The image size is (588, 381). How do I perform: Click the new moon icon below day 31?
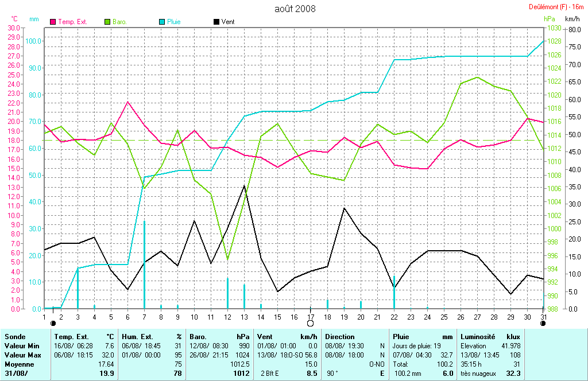pos(543,324)
